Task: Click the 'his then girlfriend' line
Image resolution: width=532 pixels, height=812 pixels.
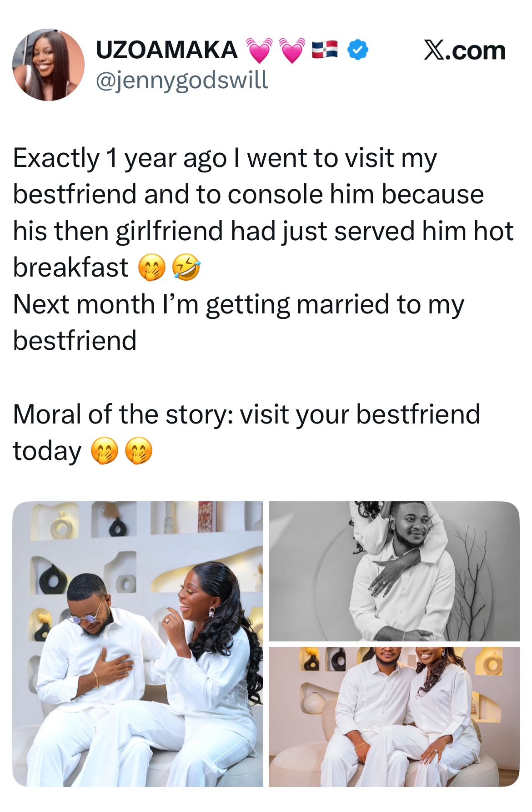Action: coord(263,231)
